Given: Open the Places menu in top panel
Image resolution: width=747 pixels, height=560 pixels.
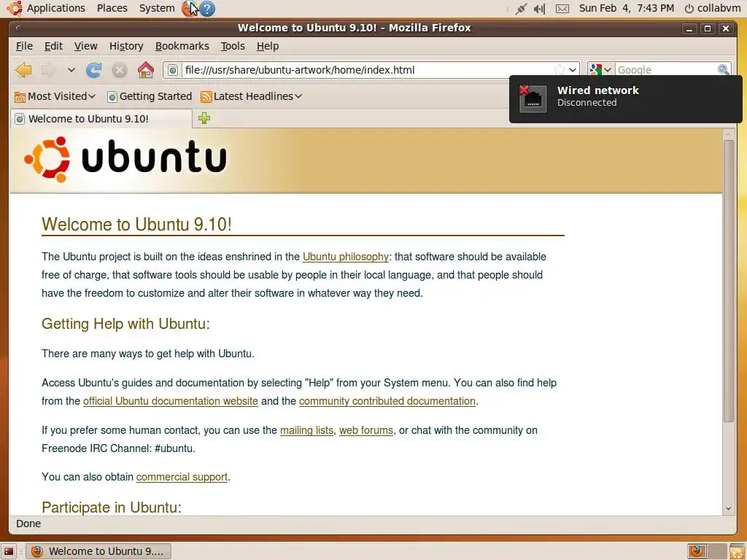Looking at the screenshot, I should 112,8.
